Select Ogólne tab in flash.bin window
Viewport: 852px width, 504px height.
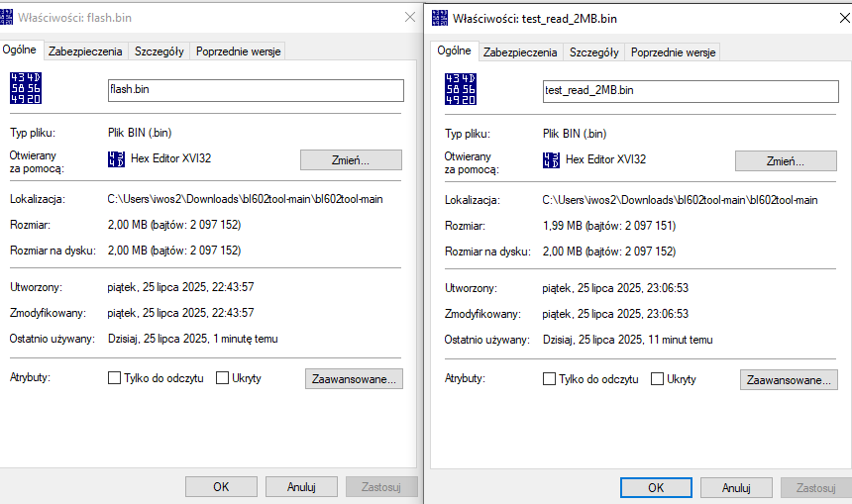point(20,50)
